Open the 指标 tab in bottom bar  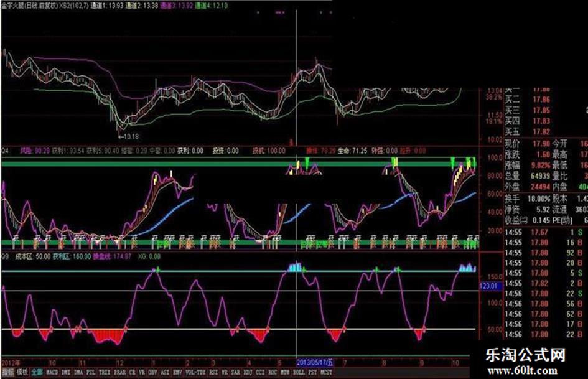point(8,372)
